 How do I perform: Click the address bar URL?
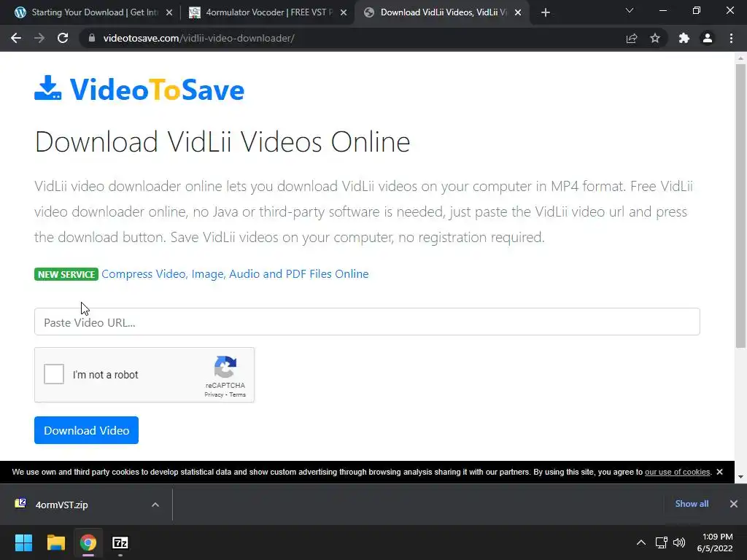[x=198, y=38]
